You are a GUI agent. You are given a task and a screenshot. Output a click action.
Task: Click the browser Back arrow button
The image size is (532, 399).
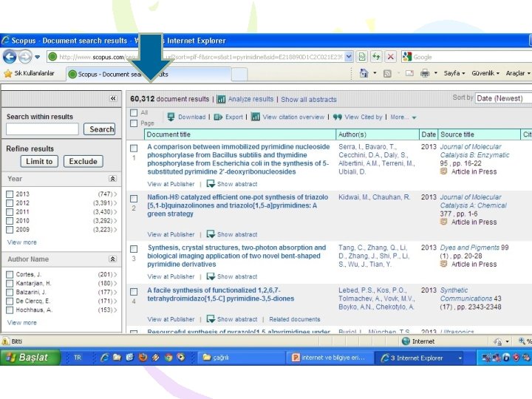tap(10, 57)
